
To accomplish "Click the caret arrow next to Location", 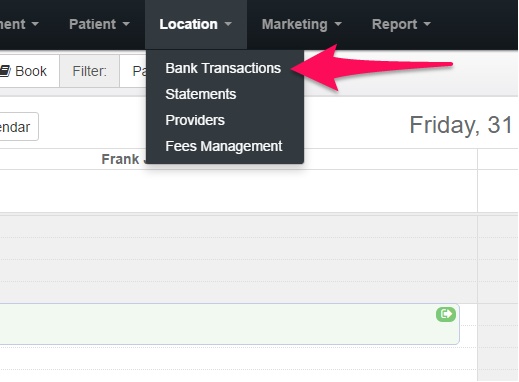I will point(228,24).
